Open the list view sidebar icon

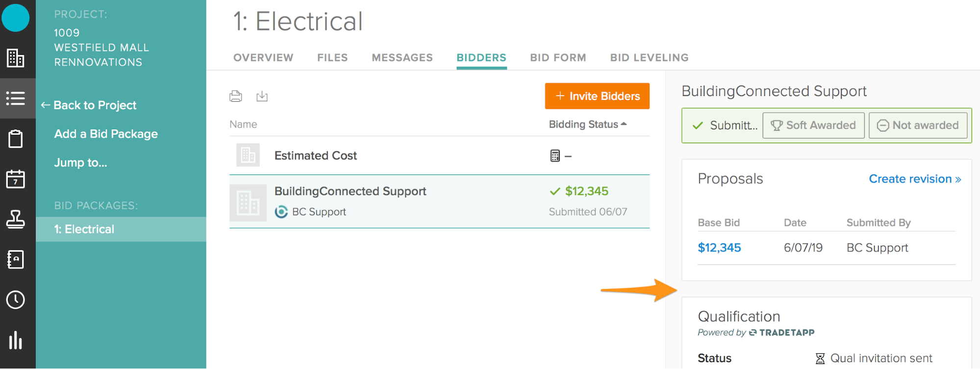pos(16,98)
